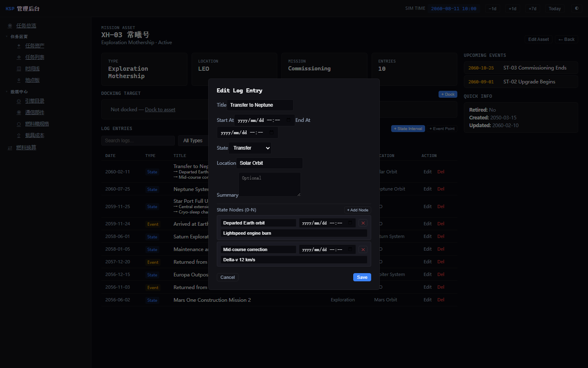
Task: Click the 引擎目录 sidebar icon
Action: [x=19, y=101]
